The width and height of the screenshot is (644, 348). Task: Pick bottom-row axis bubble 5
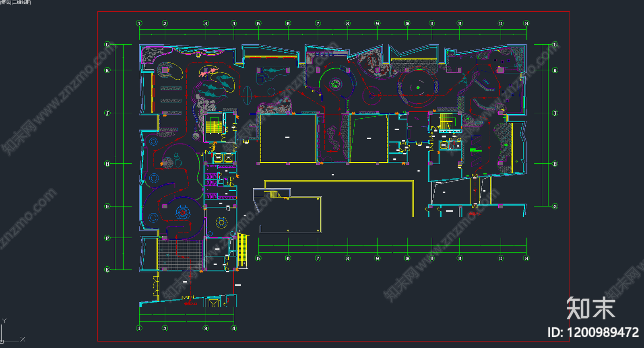click(x=258, y=258)
